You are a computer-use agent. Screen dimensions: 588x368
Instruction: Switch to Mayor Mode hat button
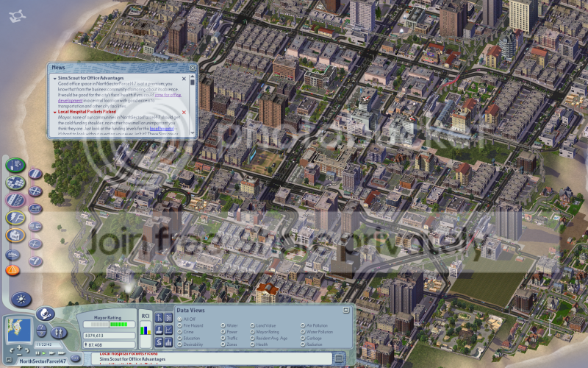point(46,314)
